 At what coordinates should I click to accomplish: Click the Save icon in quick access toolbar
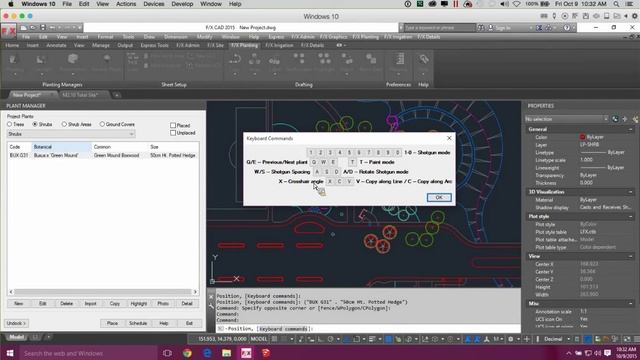(42, 28)
